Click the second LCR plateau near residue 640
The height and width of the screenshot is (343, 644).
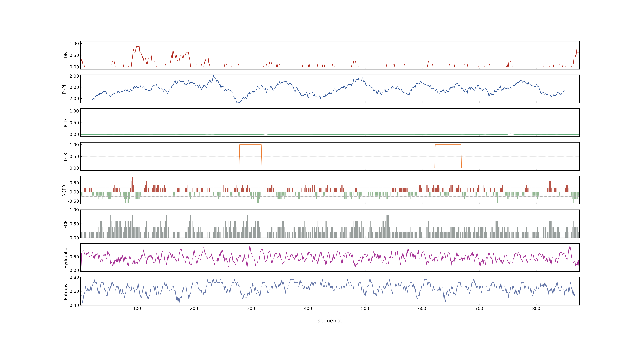pyautogui.click(x=448, y=145)
